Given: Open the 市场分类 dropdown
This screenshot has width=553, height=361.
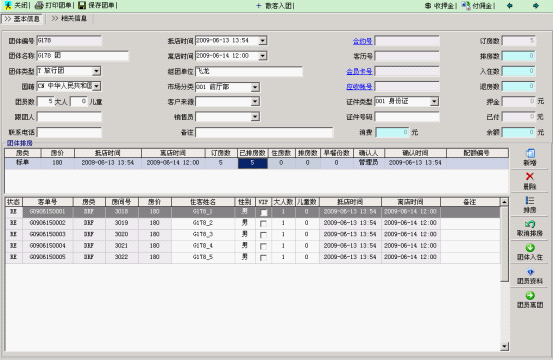Looking at the screenshot, I should 255,87.
